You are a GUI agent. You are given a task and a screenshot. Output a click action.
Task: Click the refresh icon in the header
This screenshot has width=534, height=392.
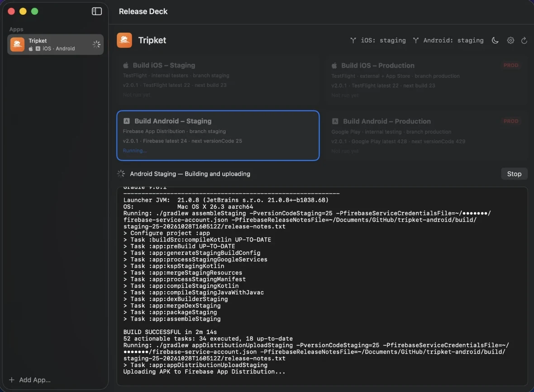[524, 40]
